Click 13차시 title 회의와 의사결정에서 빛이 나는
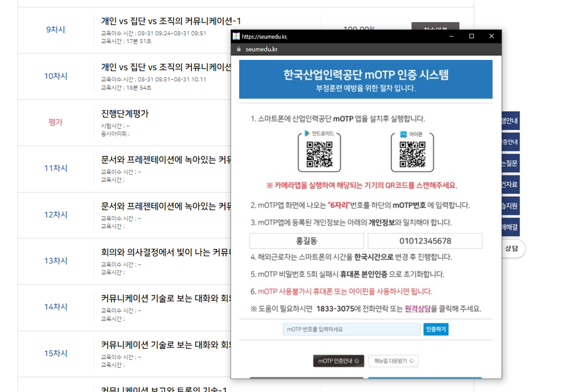Viewport: 577px width, 392px height. click(166, 252)
